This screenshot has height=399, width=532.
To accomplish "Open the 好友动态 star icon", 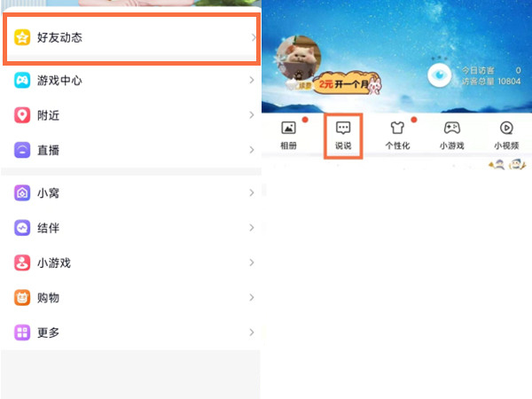I will [x=22, y=37].
